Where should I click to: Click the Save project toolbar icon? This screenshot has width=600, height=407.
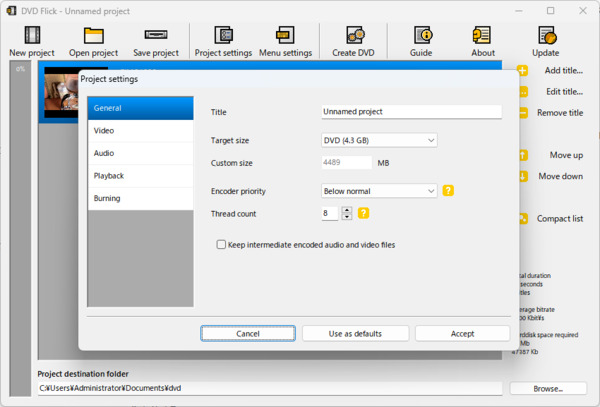pyautogui.click(x=155, y=35)
